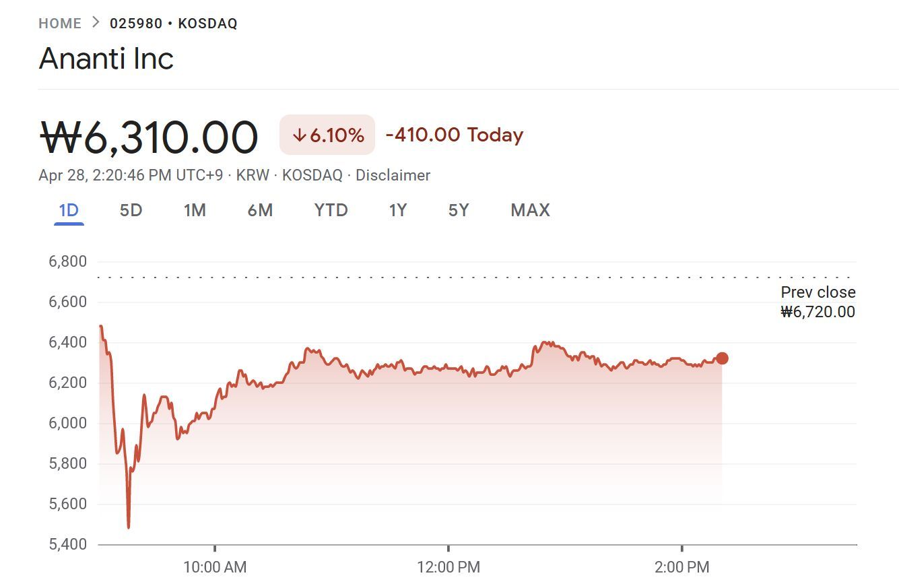
Task: Select the YTD range tab
Action: (x=331, y=211)
